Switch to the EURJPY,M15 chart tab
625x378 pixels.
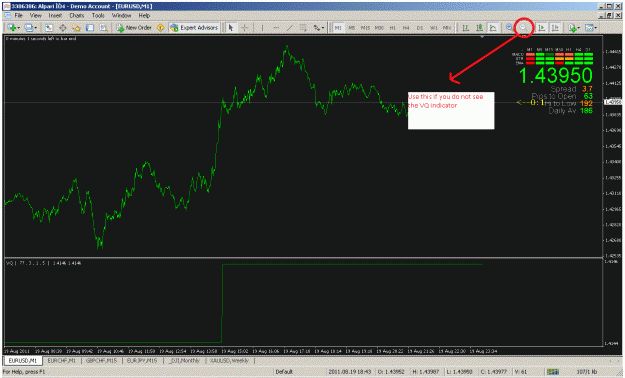142,360
